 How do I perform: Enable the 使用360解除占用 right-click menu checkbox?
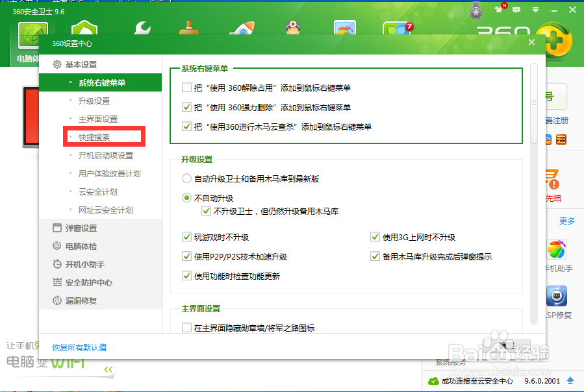(186, 88)
